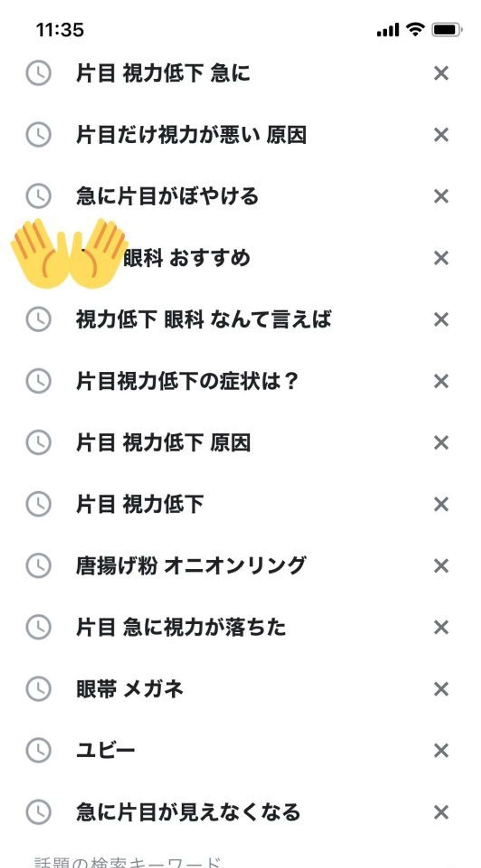This screenshot has width=481, height=868.
Task: Select the '片目 視力低下 原因' entry
Action: pyautogui.click(x=163, y=443)
